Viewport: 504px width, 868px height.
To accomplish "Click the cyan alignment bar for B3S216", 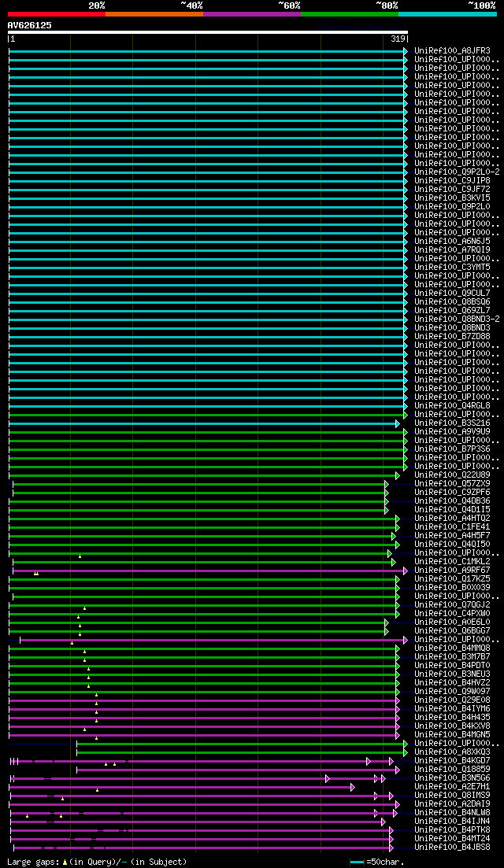I will [202, 423].
